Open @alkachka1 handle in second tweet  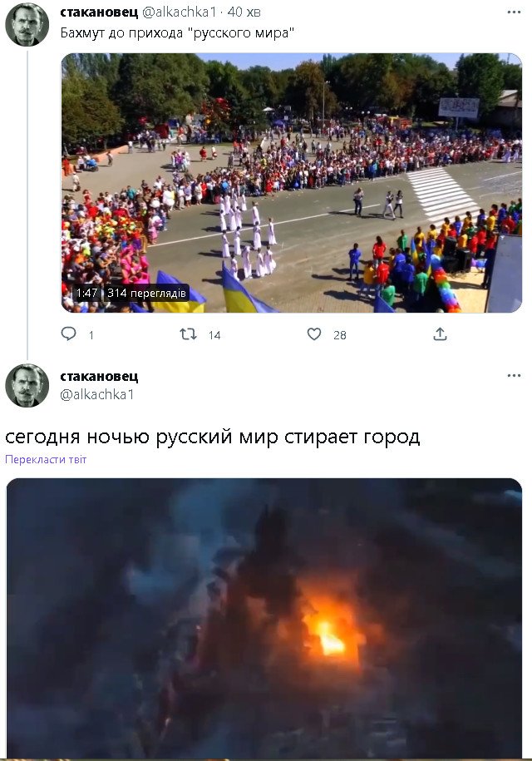coord(97,394)
